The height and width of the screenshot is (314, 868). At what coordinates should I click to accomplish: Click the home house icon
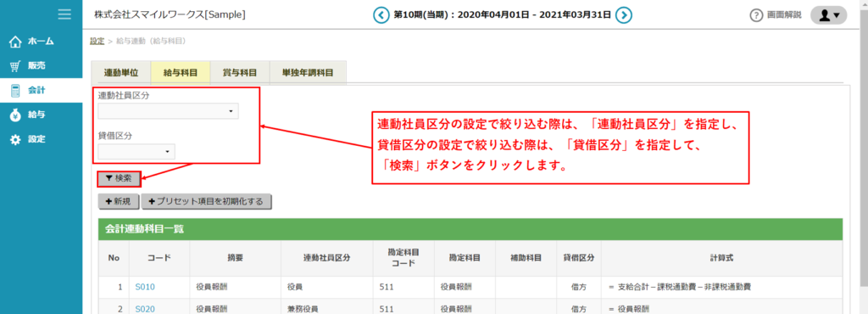[15, 42]
